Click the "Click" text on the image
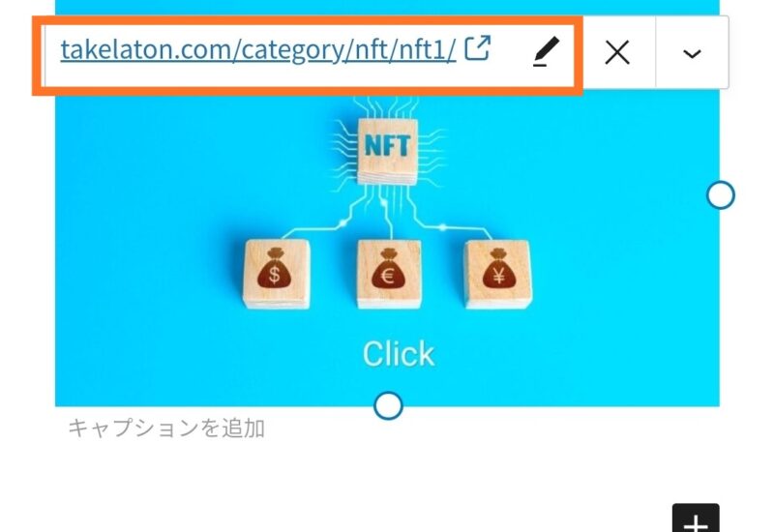This screenshot has width=774, height=532. [x=399, y=354]
